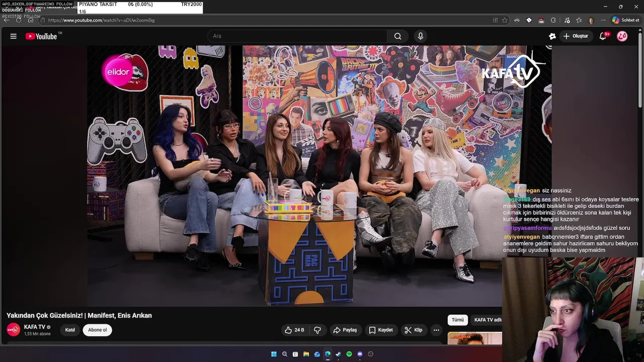This screenshot has width=644, height=362.
Task: Open the Favorites list star icon
Action: click(579, 20)
